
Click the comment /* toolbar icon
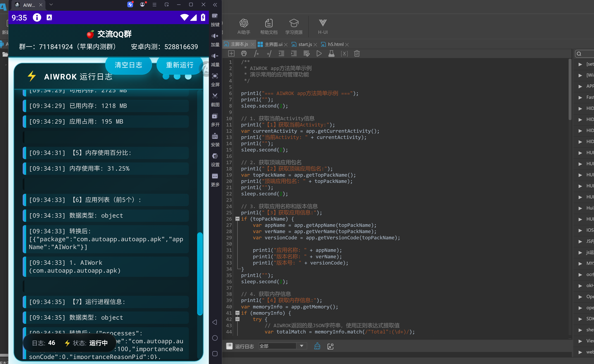(256, 53)
